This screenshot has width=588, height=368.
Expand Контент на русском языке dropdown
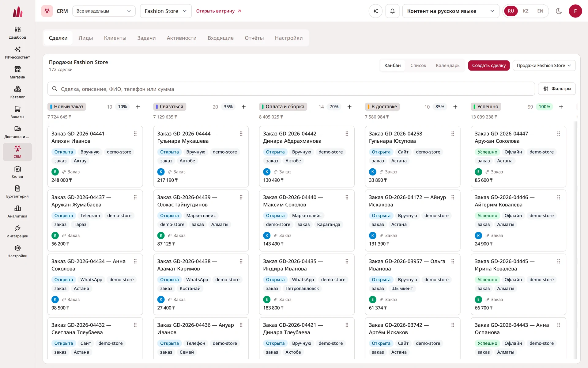coord(450,11)
